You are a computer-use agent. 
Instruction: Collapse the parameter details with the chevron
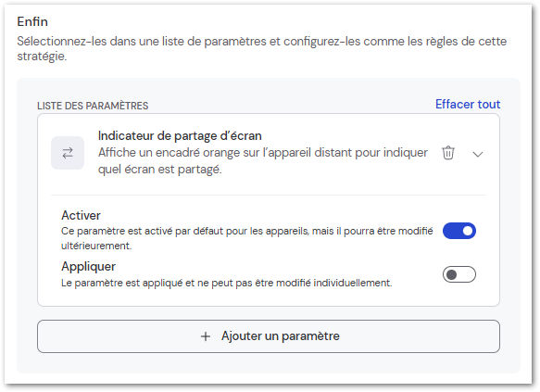(478, 154)
